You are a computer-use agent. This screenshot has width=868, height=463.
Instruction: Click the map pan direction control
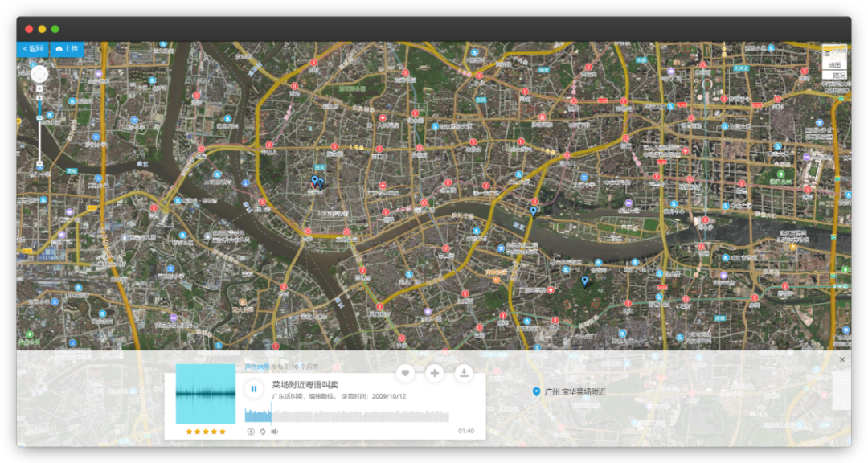39,75
